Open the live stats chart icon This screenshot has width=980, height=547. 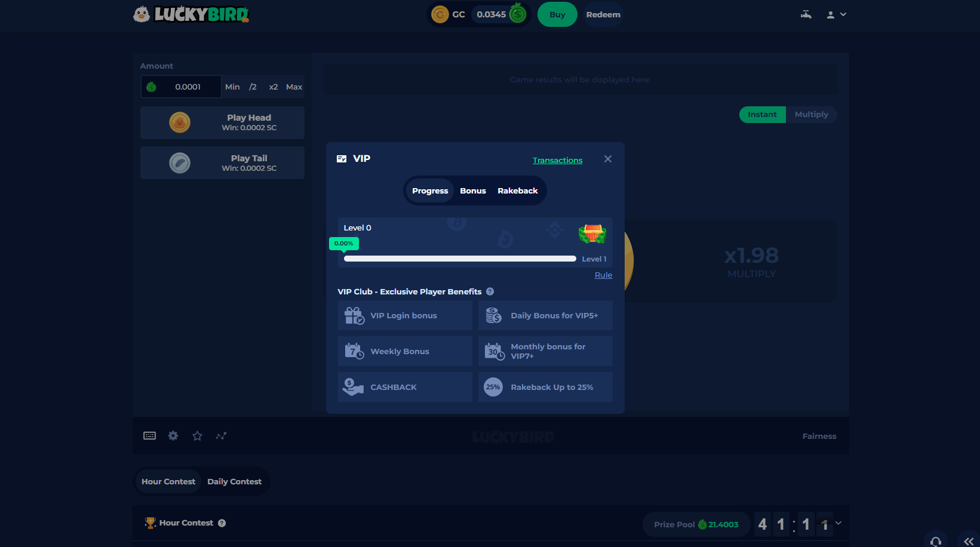coord(221,436)
